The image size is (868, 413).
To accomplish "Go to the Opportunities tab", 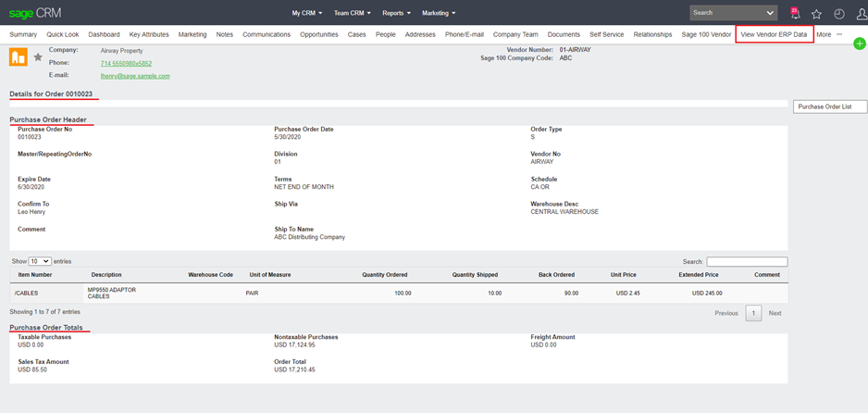I will pyautogui.click(x=319, y=34).
